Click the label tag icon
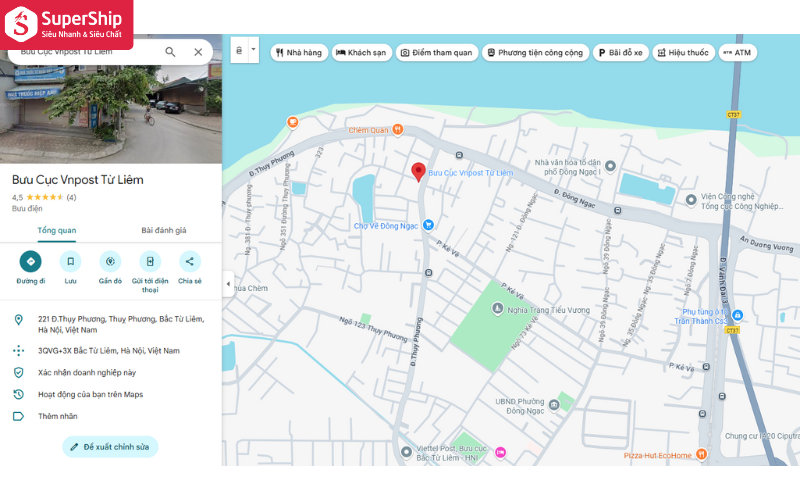The width and height of the screenshot is (800, 500). coord(18,417)
